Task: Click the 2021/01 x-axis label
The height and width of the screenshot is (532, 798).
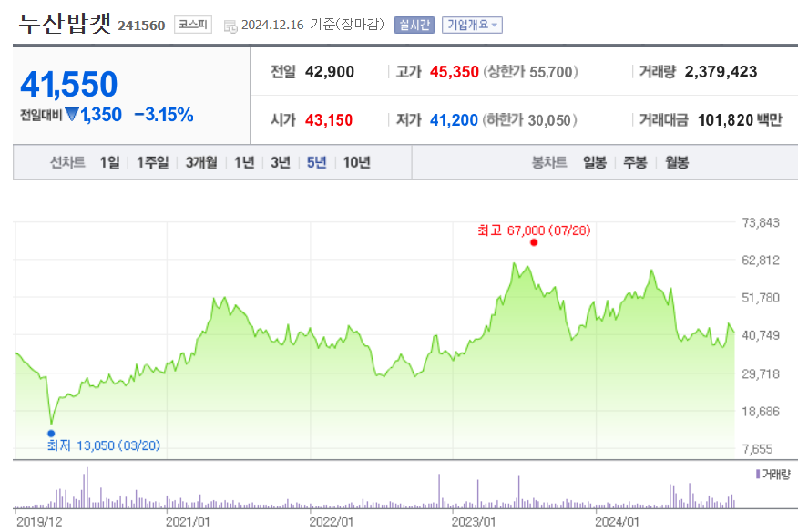Action: tap(188, 522)
